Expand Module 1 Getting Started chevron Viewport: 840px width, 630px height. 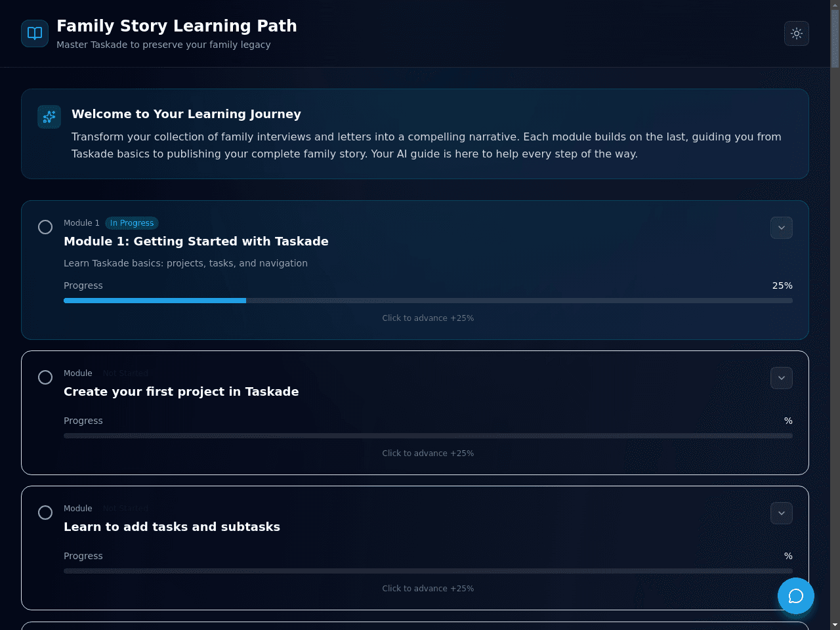coord(782,228)
